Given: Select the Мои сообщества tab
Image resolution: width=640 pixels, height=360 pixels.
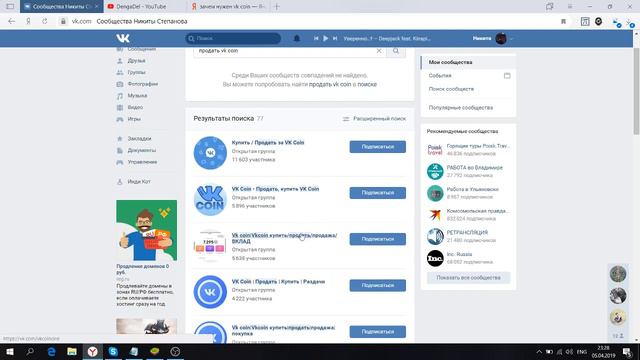Looking at the screenshot, I should (468, 62).
